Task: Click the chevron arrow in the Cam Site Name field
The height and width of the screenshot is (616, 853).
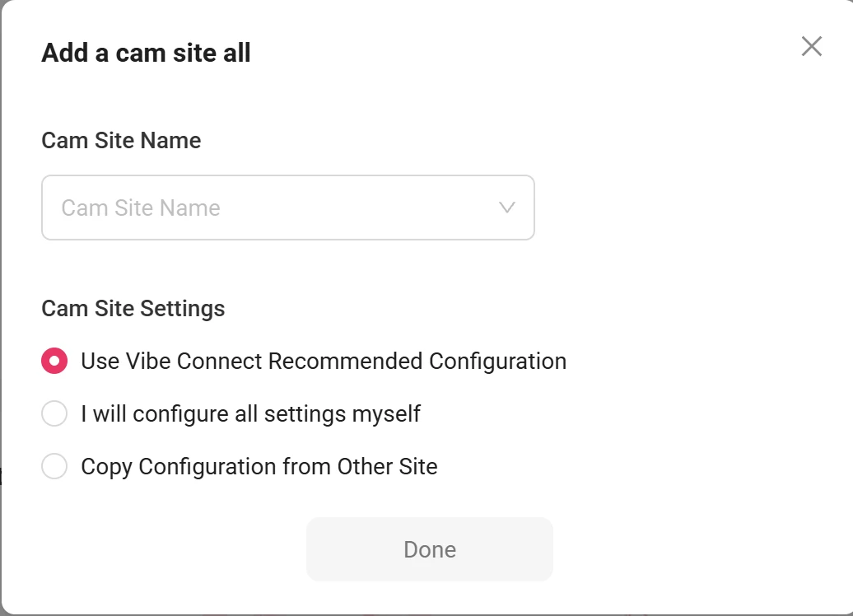Action: click(x=507, y=208)
